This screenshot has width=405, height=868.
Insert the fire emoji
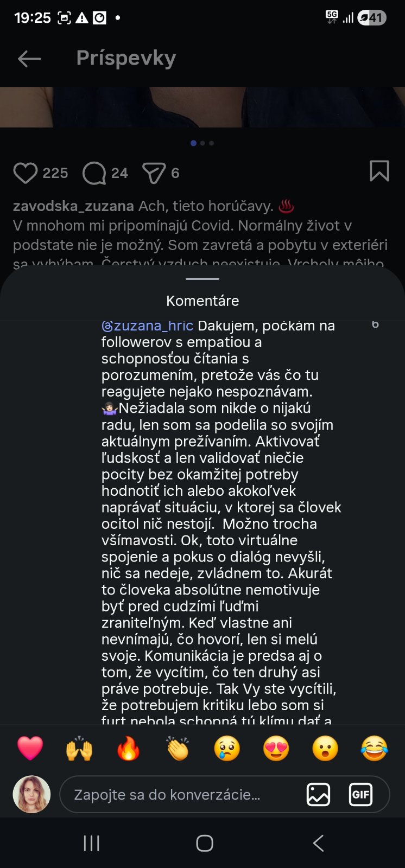coord(129,748)
